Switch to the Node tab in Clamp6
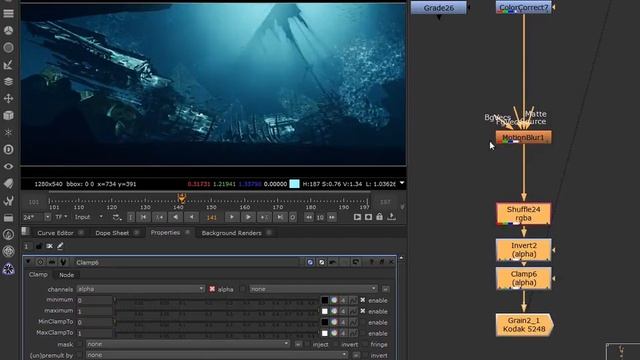640x360 pixels. tap(67, 275)
